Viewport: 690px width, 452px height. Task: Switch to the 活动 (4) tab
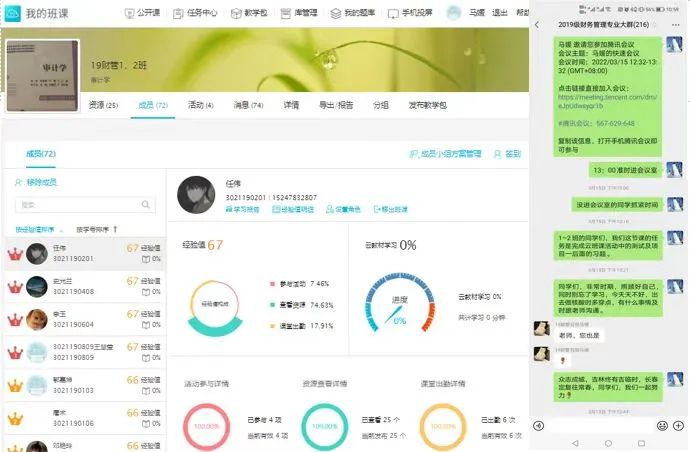pyautogui.click(x=200, y=105)
